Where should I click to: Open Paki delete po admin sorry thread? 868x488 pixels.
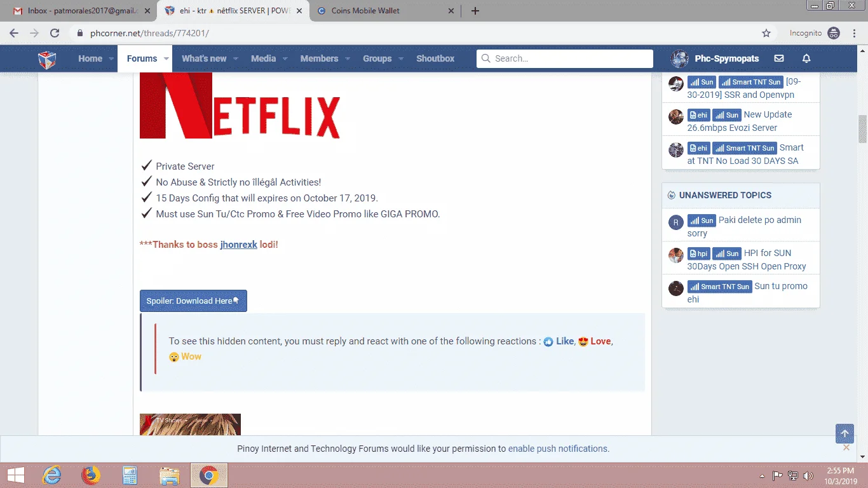tap(744, 226)
